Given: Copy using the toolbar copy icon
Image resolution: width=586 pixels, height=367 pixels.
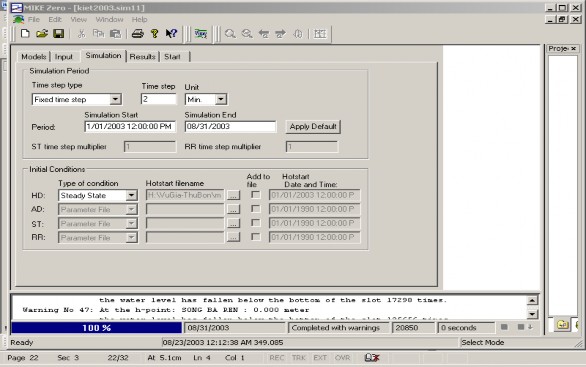Looking at the screenshot, I should 98,34.
